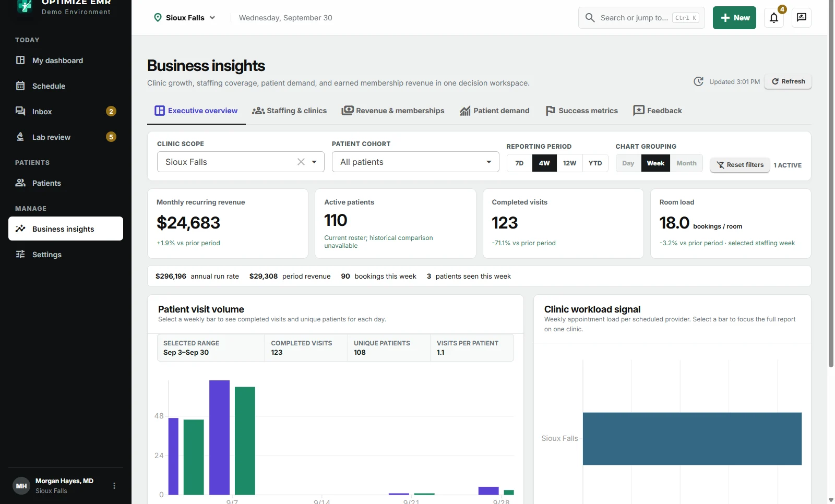The height and width of the screenshot is (504, 835).
Task: Select the Executive overview tab
Action: click(196, 111)
